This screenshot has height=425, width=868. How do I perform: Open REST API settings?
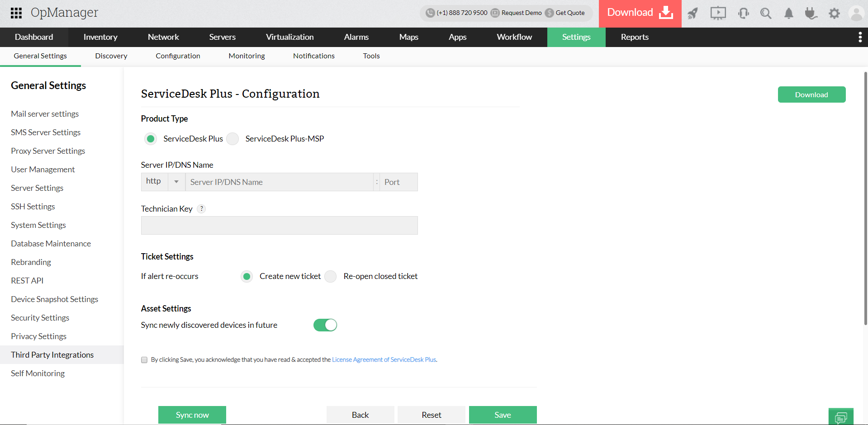27,281
